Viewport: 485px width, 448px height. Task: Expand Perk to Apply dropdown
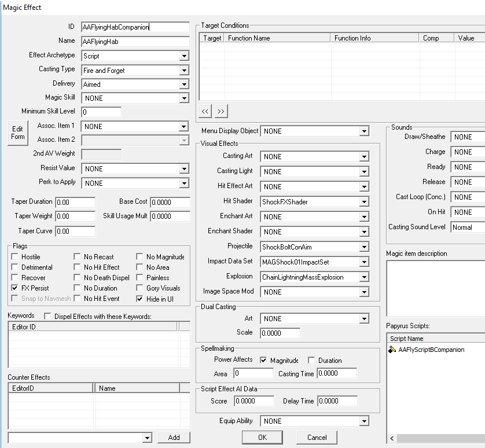[x=184, y=183]
